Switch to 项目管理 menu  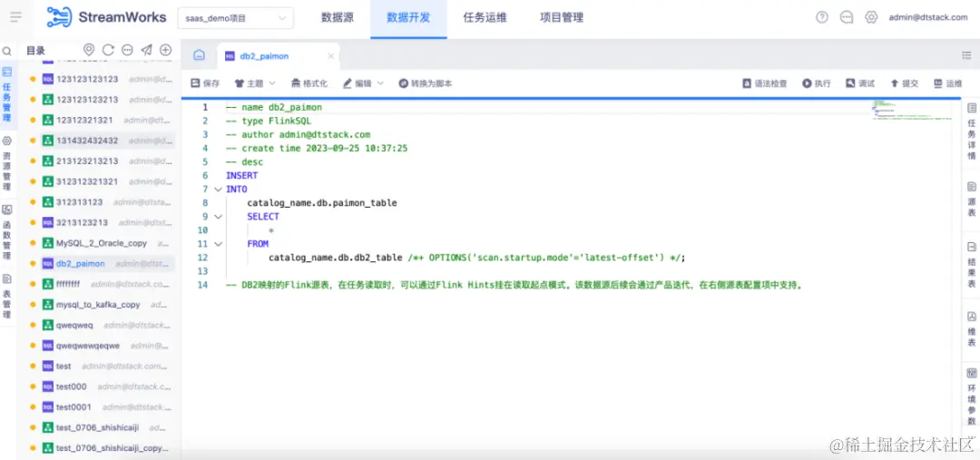coord(562,17)
